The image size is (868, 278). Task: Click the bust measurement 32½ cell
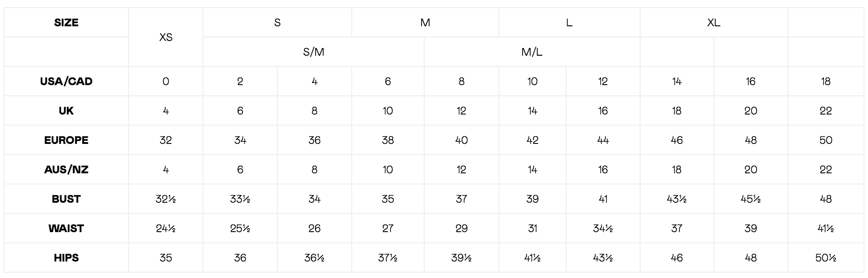point(166,199)
